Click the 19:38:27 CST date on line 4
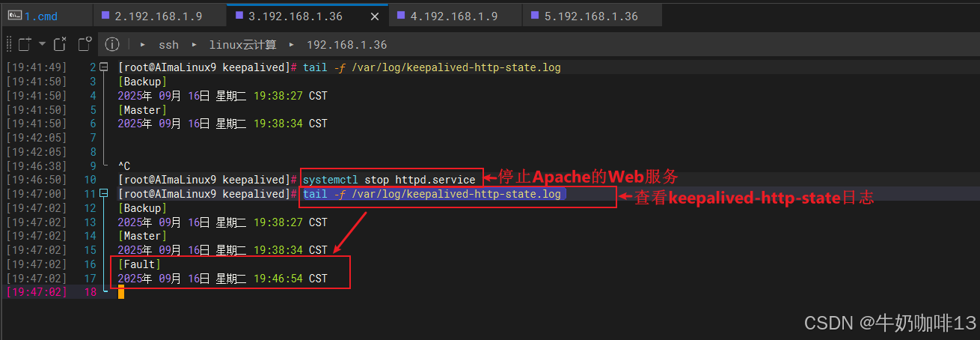The image size is (980, 340). [222, 96]
